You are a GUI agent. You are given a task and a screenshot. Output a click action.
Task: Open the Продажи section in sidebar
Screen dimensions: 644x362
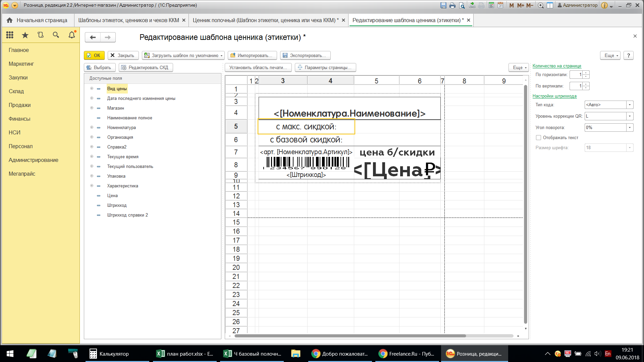20,105
